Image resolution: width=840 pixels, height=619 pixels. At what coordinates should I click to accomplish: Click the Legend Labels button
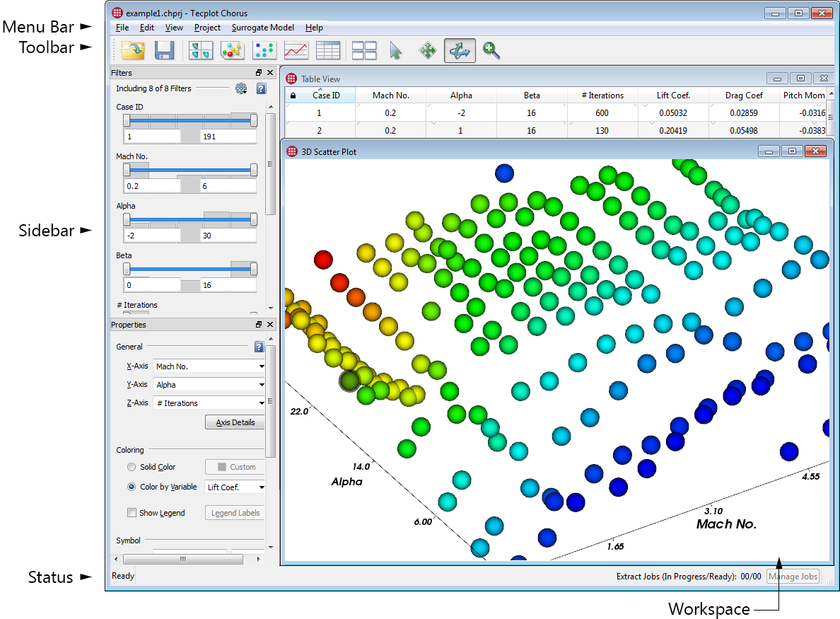[x=235, y=513]
